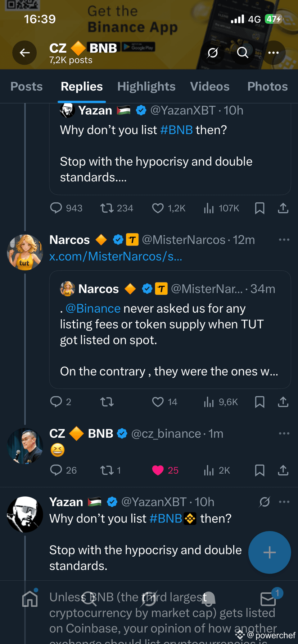Bookmark CZ's emoji reply
This screenshot has height=644, width=298.
259,470
